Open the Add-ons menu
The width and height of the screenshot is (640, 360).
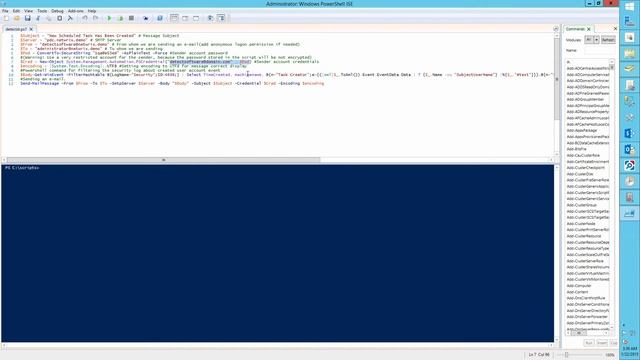point(76,11)
